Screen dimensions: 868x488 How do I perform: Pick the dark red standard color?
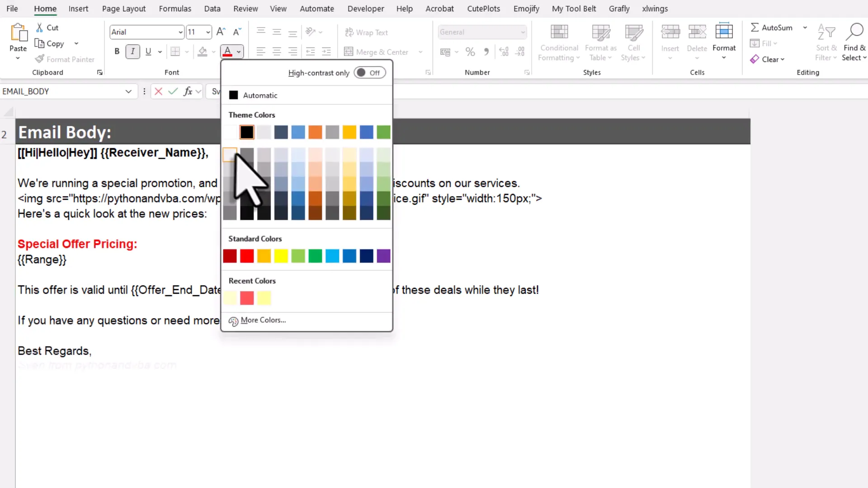230,256
